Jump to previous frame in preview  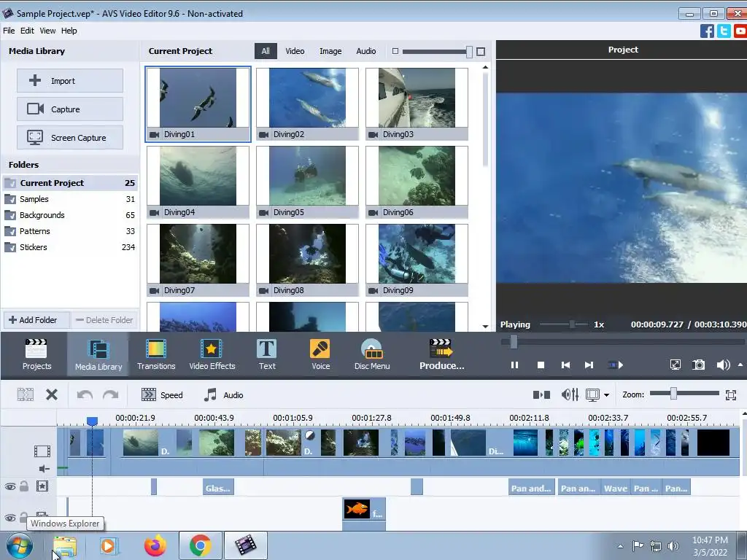(x=565, y=365)
